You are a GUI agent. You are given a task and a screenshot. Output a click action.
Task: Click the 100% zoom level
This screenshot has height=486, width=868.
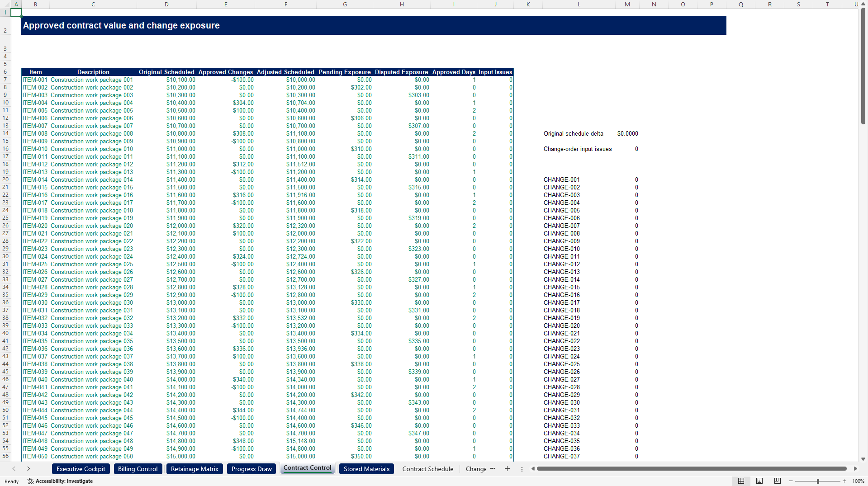pos(858,481)
